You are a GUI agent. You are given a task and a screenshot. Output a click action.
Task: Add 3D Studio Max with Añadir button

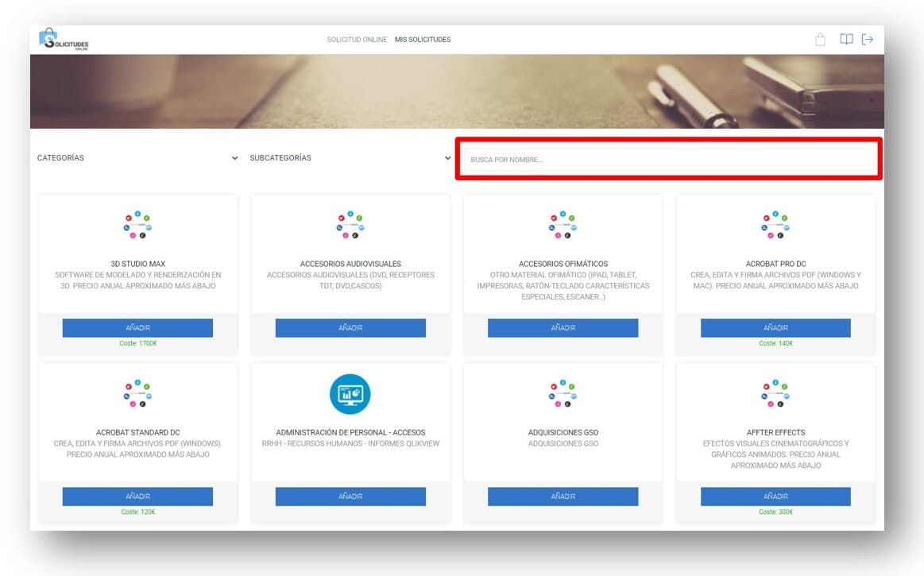tap(137, 328)
